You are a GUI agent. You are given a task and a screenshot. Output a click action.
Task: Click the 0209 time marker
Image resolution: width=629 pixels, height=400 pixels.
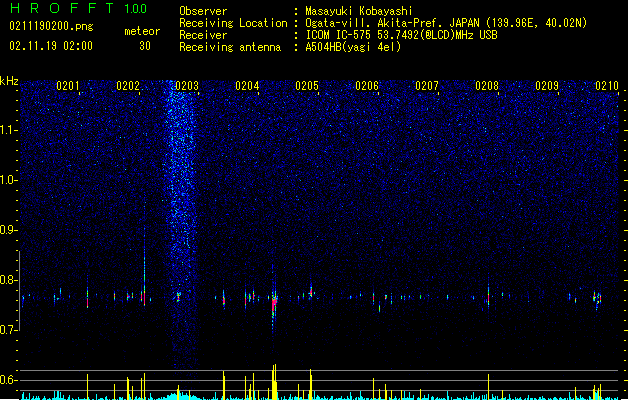[547, 86]
